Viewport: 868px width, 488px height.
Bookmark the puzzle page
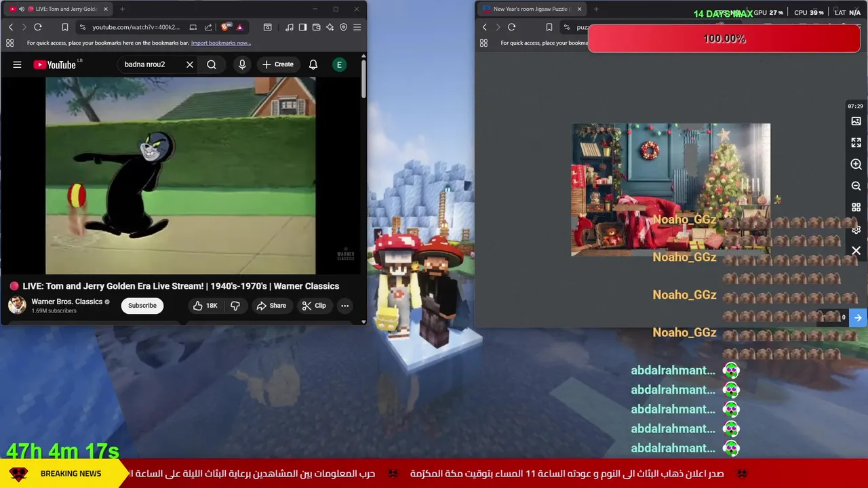549,27
